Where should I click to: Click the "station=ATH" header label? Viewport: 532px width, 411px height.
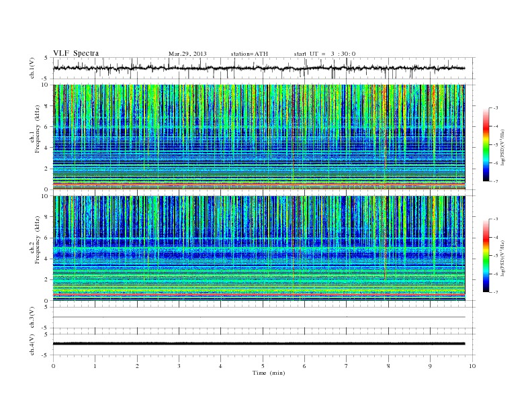(x=249, y=54)
